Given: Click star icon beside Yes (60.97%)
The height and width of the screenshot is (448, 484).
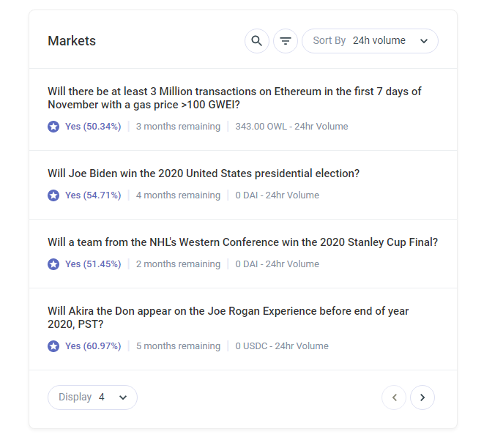Looking at the screenshot, I should (x=53, y=346).
